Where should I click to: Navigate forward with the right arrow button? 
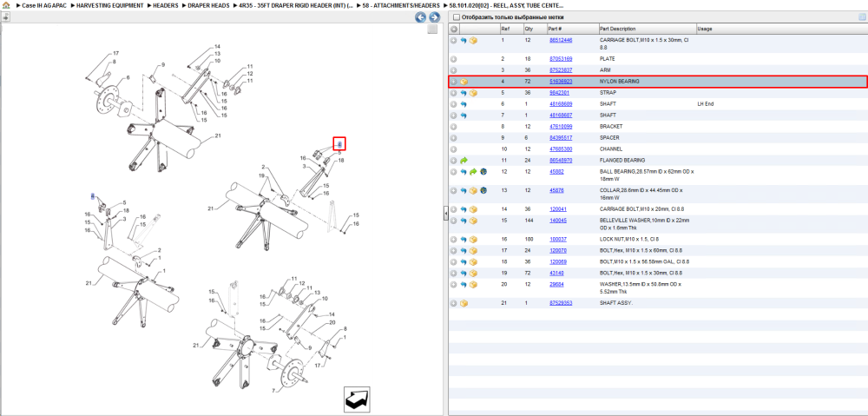pos(435,17)
